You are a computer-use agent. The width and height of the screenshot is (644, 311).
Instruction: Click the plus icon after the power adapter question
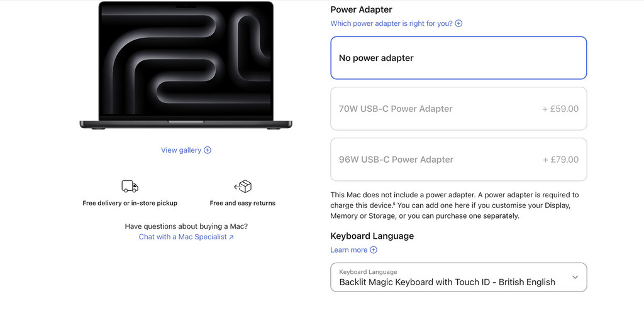458,24
